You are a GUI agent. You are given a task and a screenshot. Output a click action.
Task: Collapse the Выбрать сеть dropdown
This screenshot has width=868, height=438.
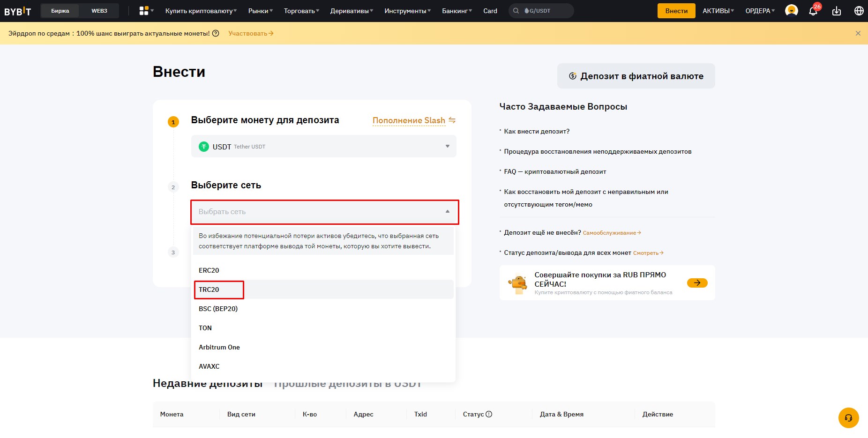tap(325, 212)
